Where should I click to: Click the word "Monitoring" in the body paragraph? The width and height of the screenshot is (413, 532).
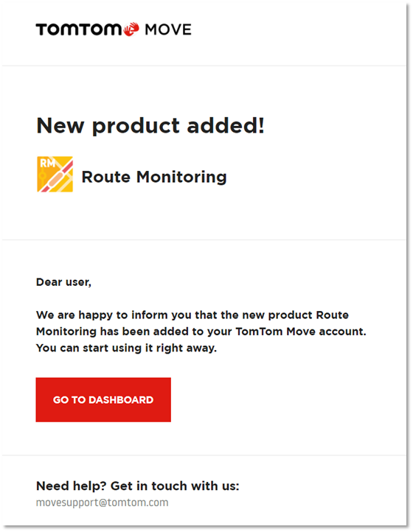click(x=66, y=332)
